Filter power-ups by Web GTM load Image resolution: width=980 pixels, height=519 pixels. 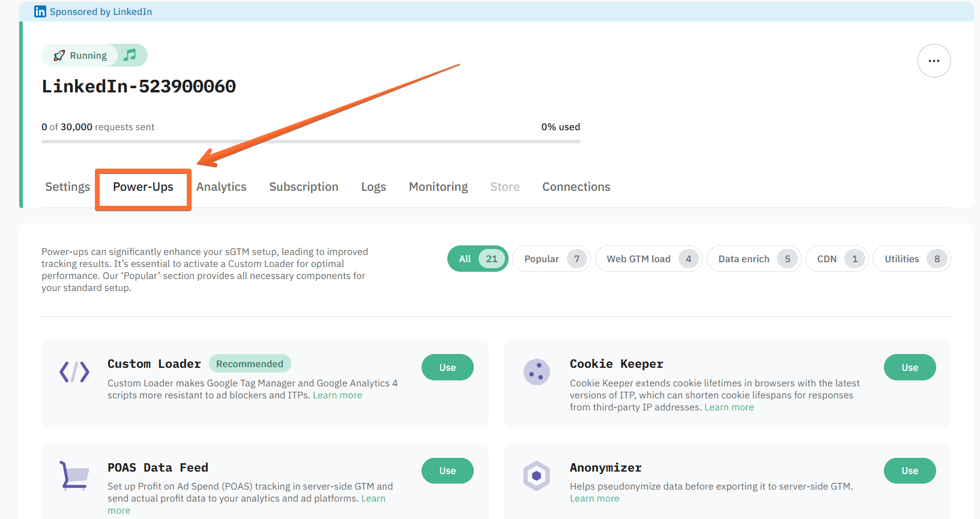click(x=649, y=259)
